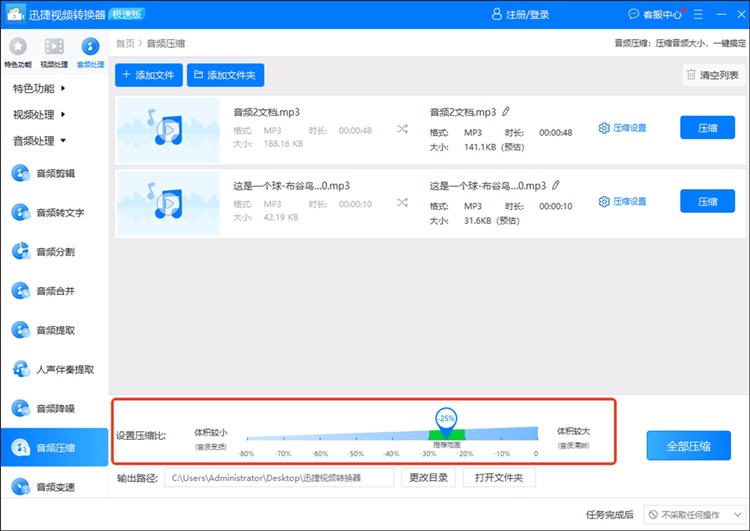Select the 音频处理 music icon tab
Screen dimensions: 750x531
pyautogui.click(x=90, y=46)
